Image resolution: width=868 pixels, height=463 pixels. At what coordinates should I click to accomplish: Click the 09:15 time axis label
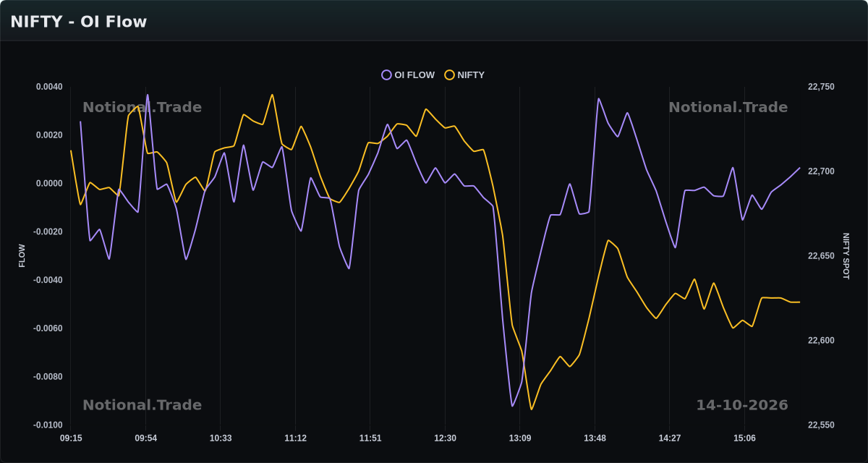[71, 438]
